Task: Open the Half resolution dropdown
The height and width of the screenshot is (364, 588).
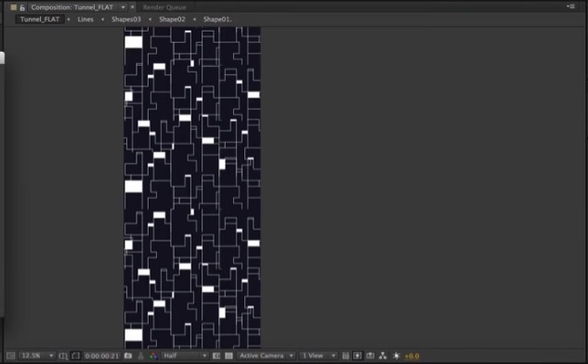Action: pyautogui.click(x=185, y=356)
